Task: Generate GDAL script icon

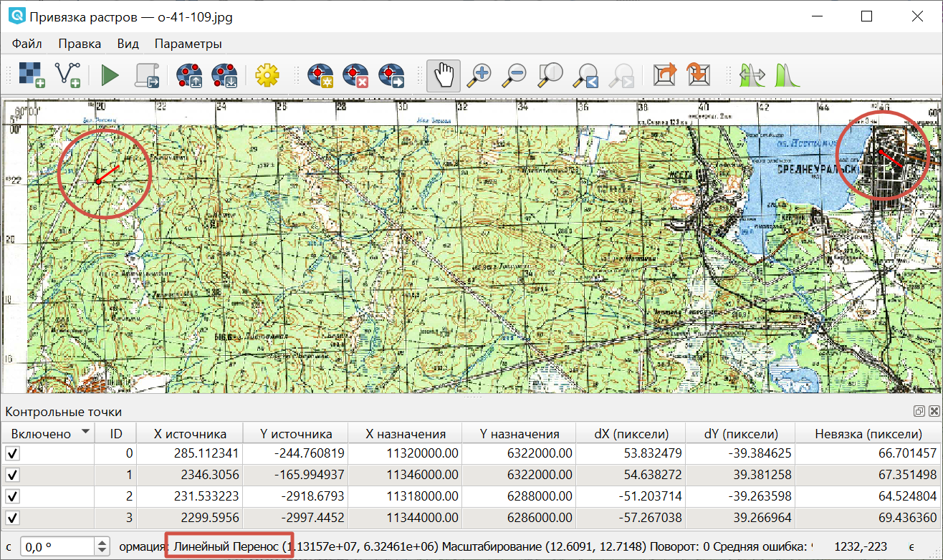Action: pyautogui.click(x=147, y=75)
